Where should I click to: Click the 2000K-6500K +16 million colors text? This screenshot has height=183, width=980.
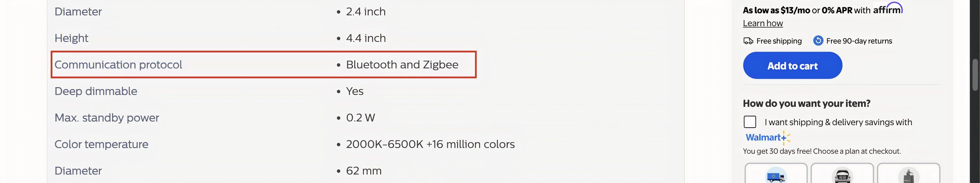430,144
